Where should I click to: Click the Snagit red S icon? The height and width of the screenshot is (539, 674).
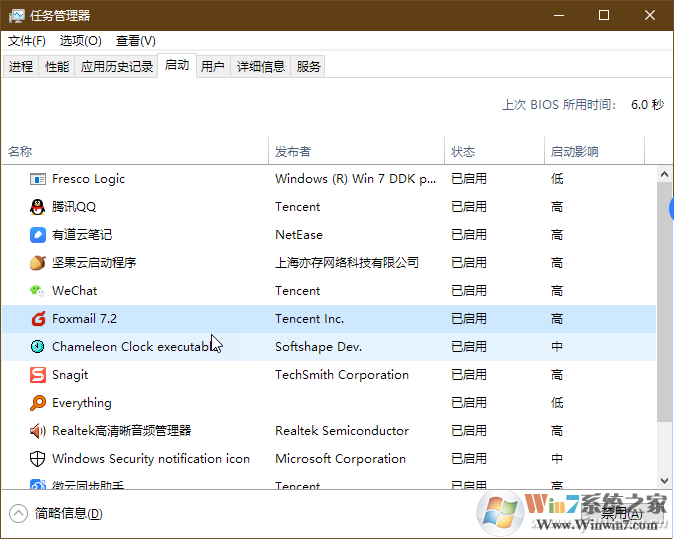tap(38, 375)
